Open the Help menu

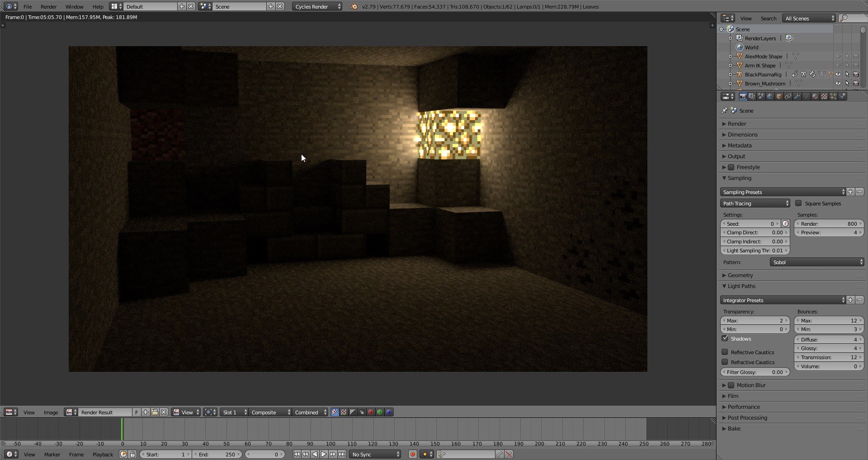(x=98, y=6)
